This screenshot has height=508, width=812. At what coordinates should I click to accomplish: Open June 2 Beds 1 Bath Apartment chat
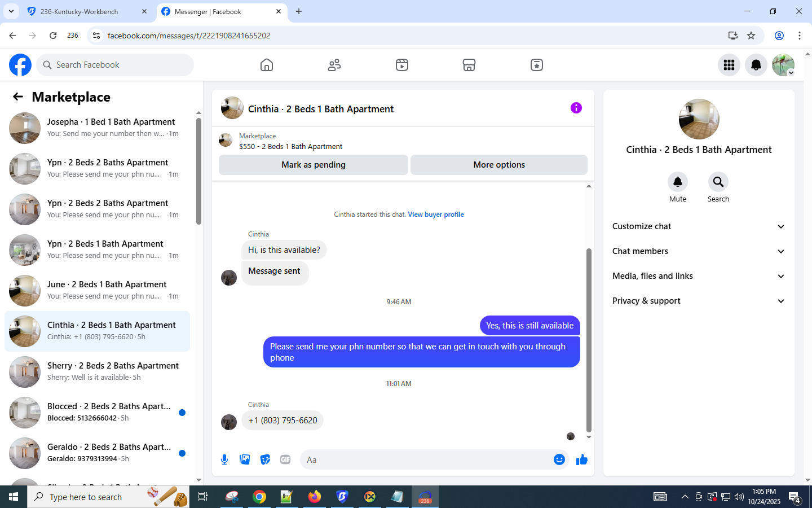[97, 291]
